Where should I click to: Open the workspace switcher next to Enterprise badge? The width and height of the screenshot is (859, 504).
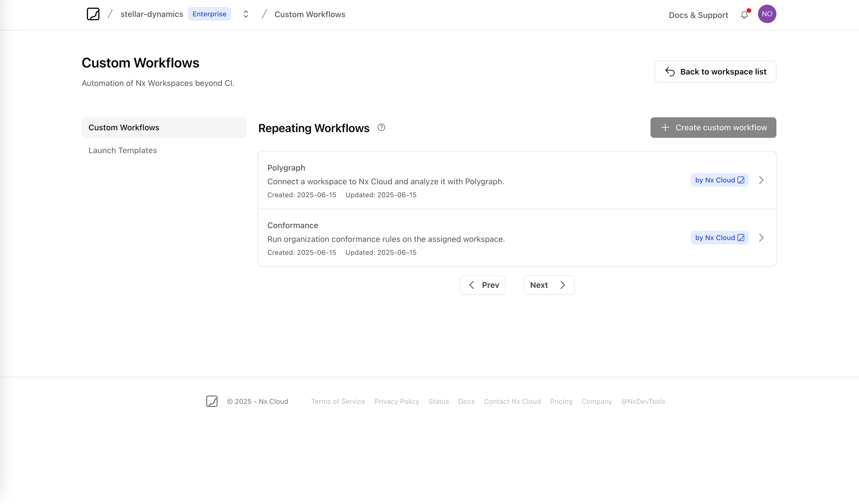245,14
